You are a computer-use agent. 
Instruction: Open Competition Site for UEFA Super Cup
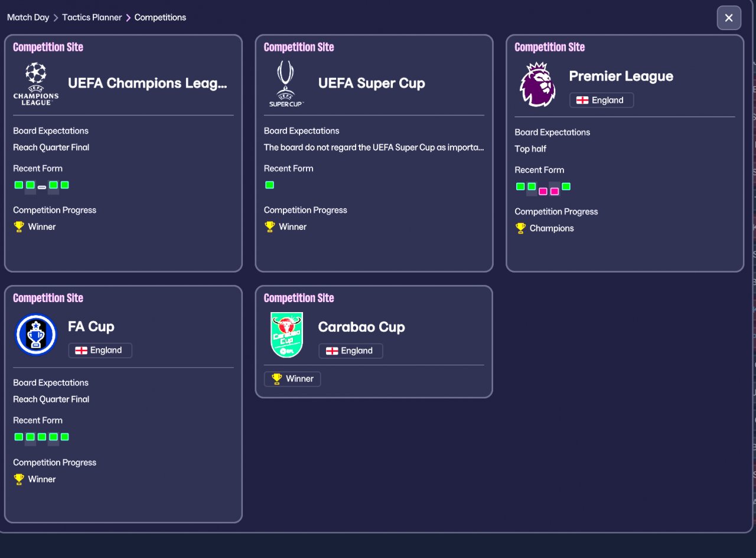click(299, 47)
